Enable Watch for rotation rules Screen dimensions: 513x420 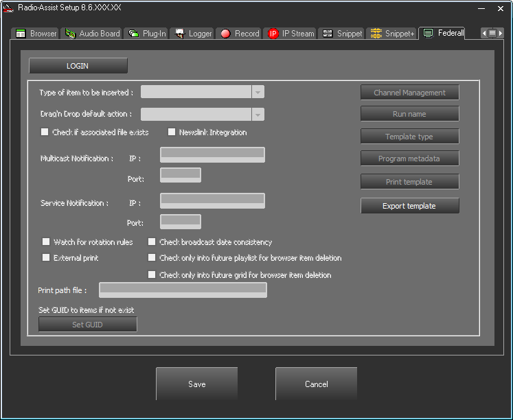click(x=47, y=242)
